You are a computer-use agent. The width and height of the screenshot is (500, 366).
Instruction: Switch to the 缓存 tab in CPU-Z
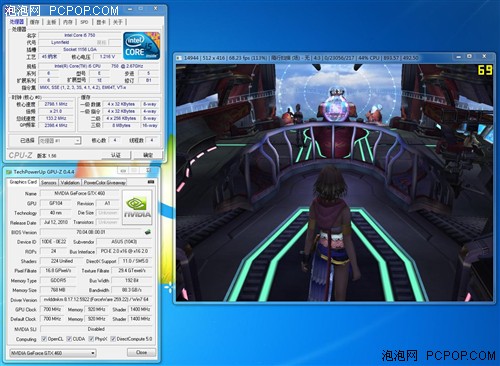point(34,22)
